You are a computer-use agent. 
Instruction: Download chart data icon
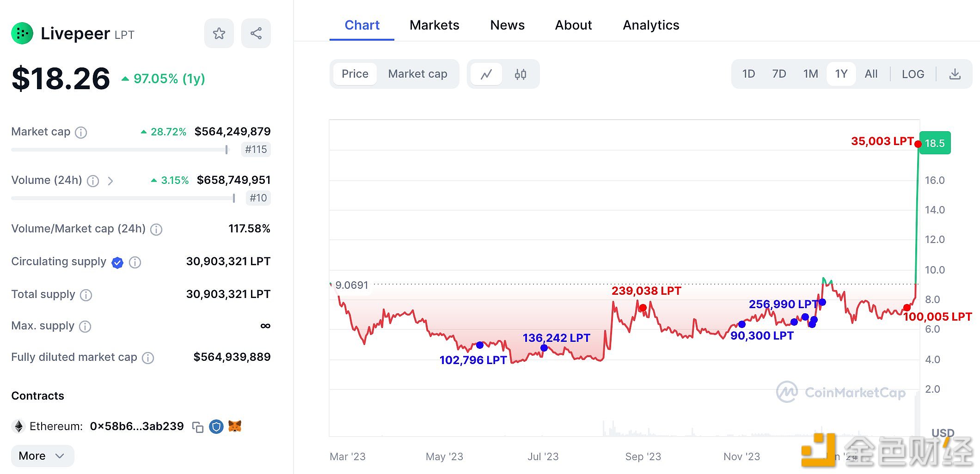coord(955,74)
